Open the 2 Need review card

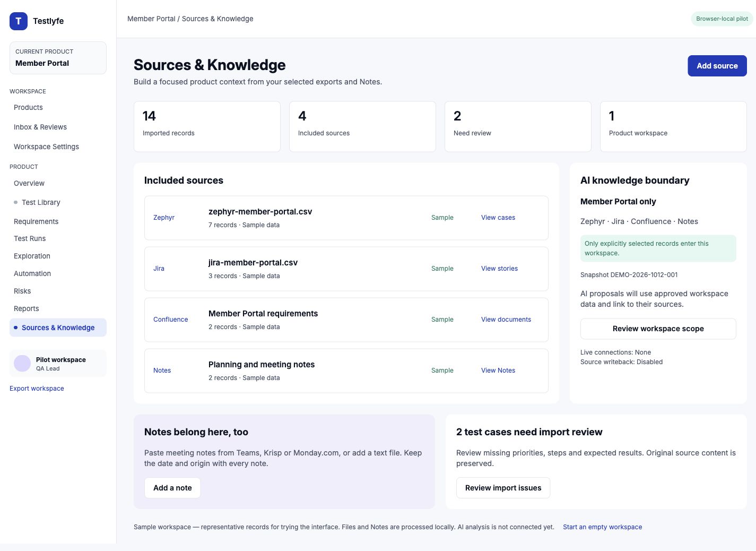tap(518, 126)
